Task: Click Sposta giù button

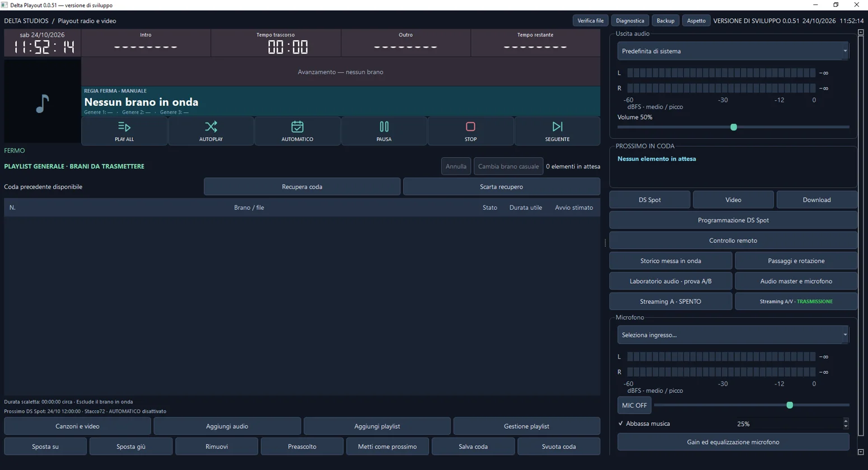Action: coord(131,446)
